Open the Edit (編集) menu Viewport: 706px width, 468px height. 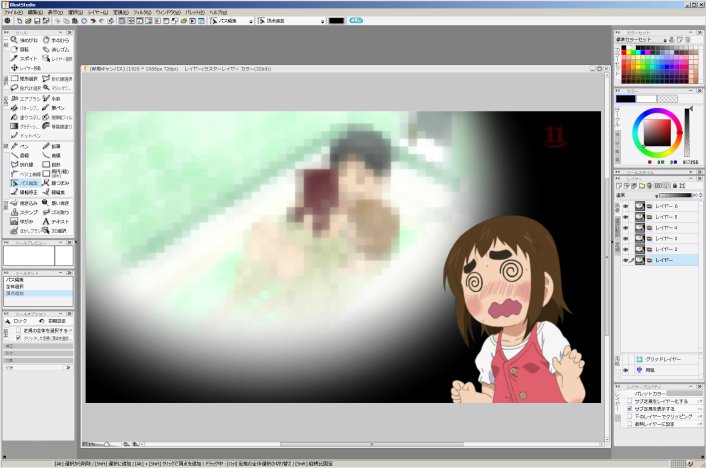pyautogui.click(x=35, y=13)
